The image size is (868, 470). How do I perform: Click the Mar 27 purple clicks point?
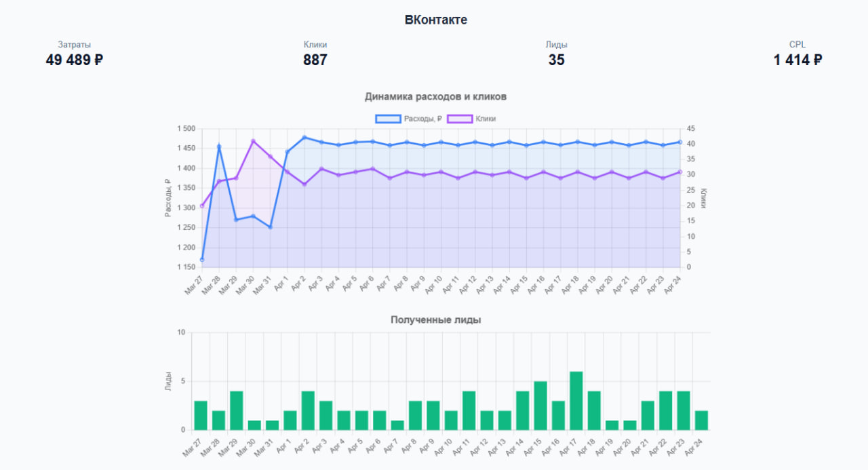tap(201, 205)
